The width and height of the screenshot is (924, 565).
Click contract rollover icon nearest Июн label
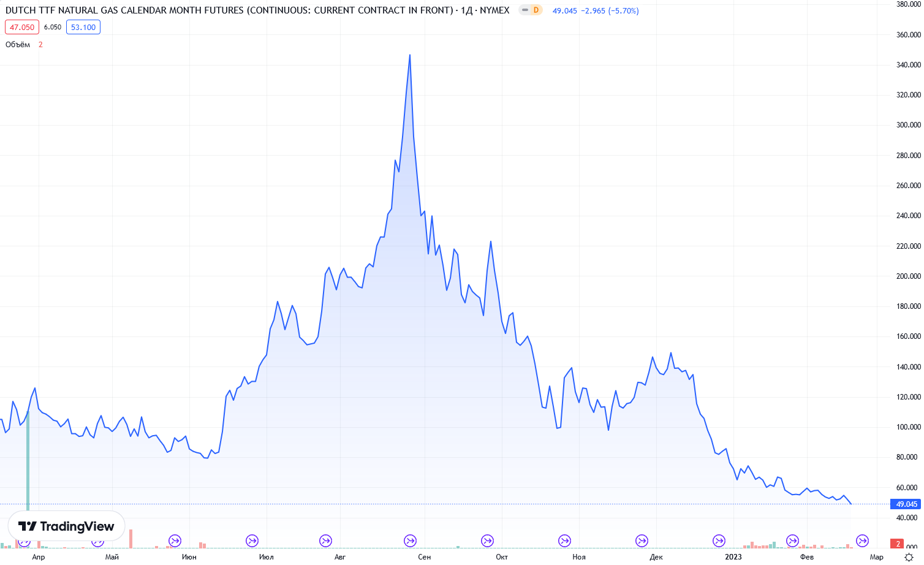tap(175, 540)
